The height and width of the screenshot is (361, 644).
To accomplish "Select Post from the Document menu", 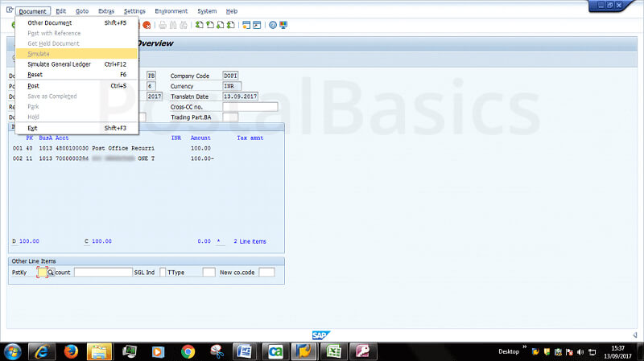I will [x=34, y=85].
